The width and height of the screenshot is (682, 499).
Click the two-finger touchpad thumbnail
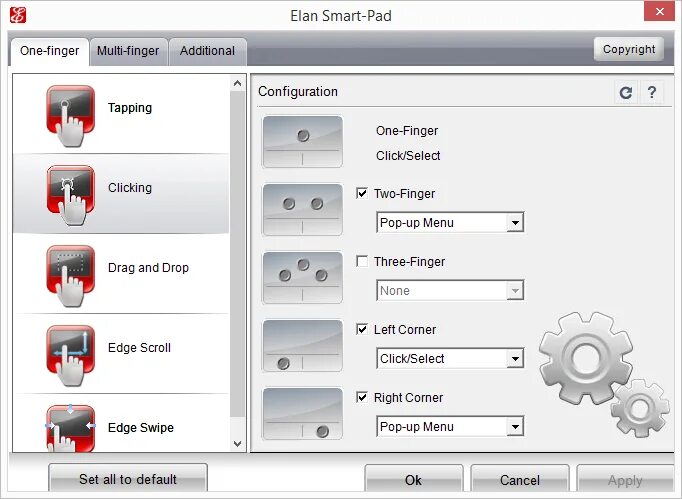pyautogui.click(x=302, y=210)
